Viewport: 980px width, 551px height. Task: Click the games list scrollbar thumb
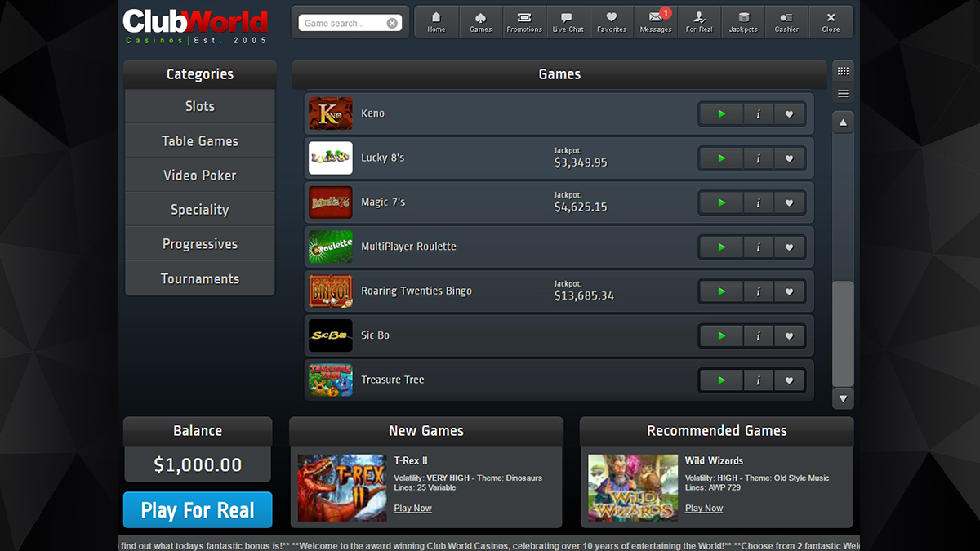point(844,334)
